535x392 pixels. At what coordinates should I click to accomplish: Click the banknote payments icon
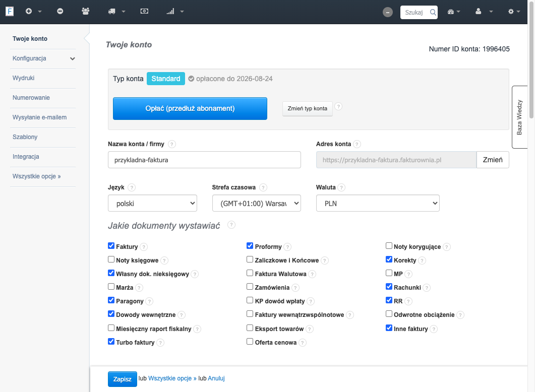click(144, 11)
